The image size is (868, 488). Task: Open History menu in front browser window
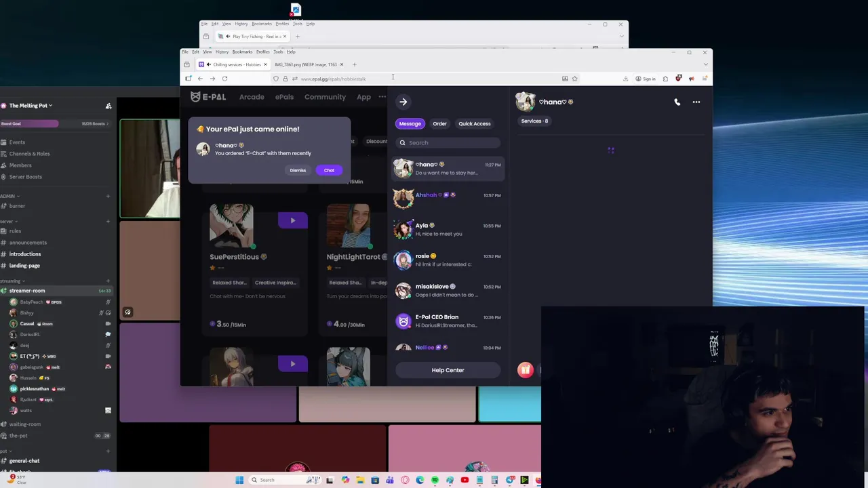pyautogui.click(x=222, y=52)
